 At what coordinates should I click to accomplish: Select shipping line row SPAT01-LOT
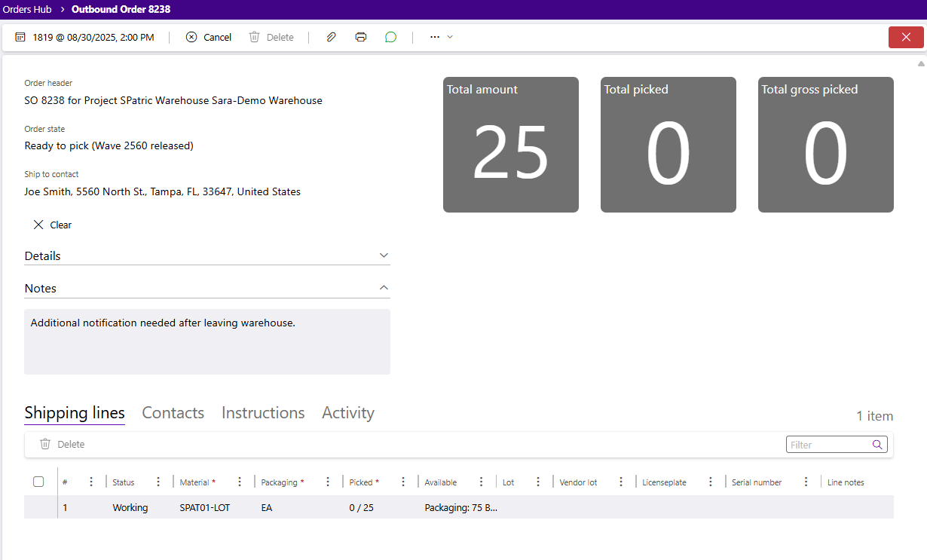coord(204,508)
